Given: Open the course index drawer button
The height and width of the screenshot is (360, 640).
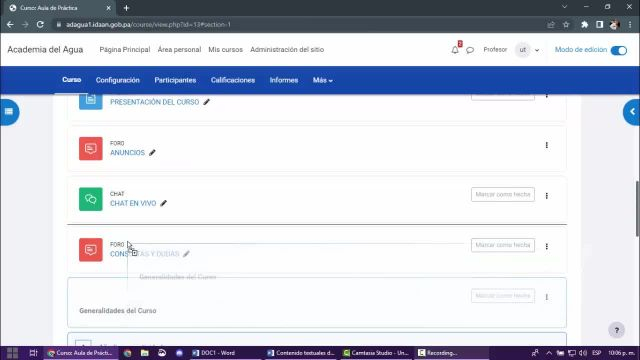Looking at the screenshot, I should (9, 112).
